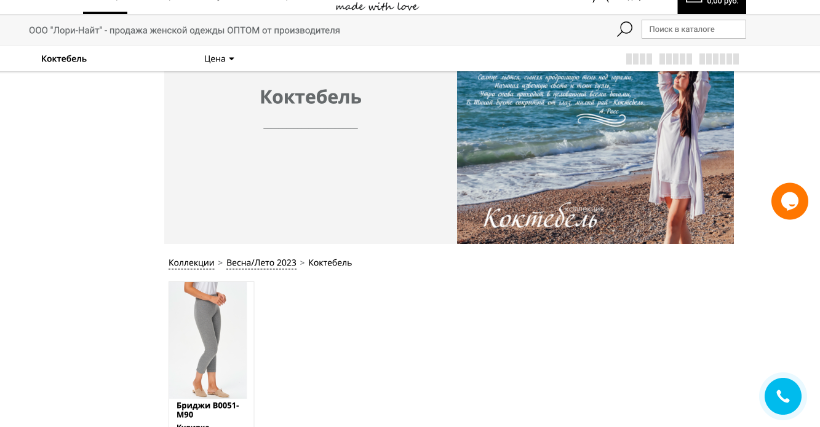Focus the Поиск в каталоге search field
Viewport: 820px width, 427px height.
(x=693, y=29)
